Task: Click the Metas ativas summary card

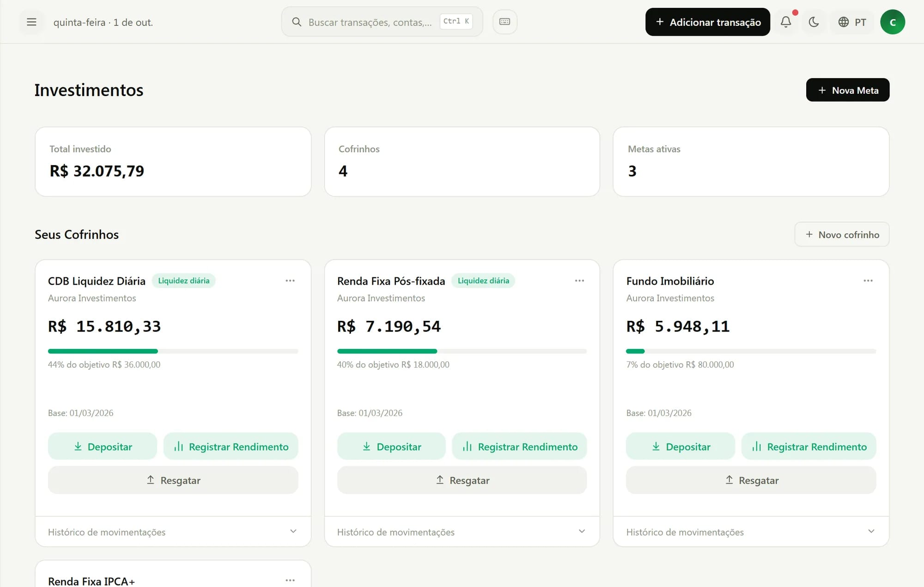Action: point(751,162)
